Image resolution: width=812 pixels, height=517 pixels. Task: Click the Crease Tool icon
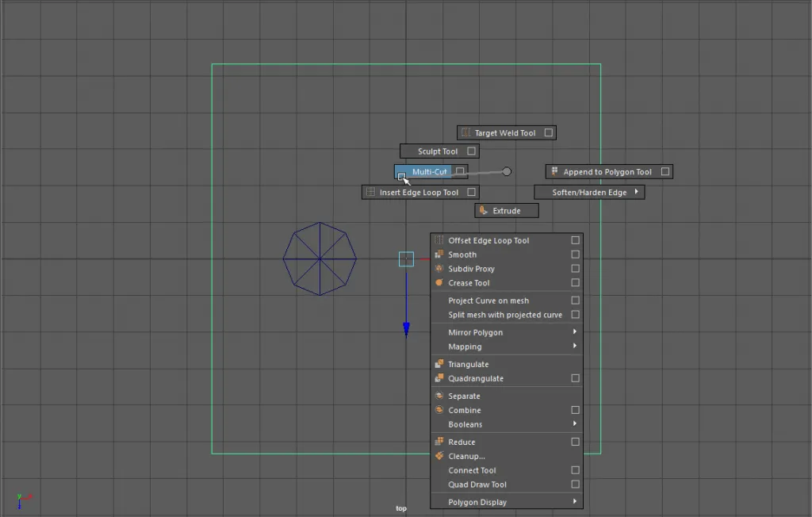point(439,283)
